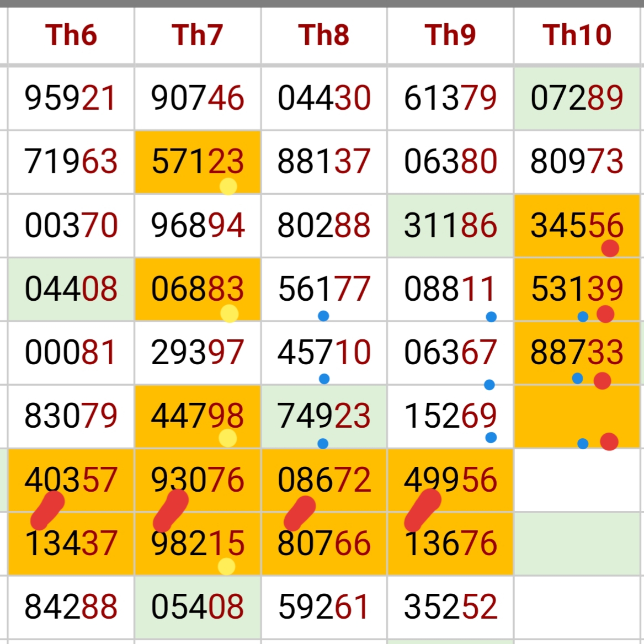Click the yellow dot under 57123
Image resolution: width=644 pixels, height=644 pixels.
tap(228, 187)
